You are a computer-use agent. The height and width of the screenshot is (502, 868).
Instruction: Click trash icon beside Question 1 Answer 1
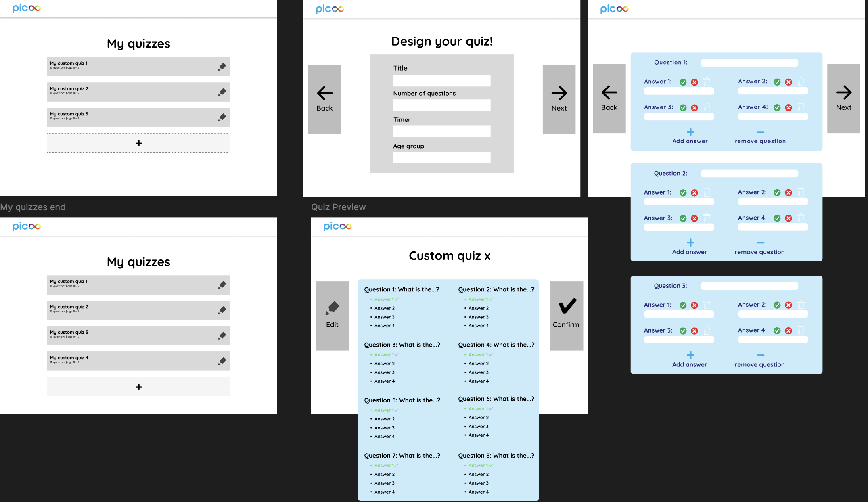point(707,82)
